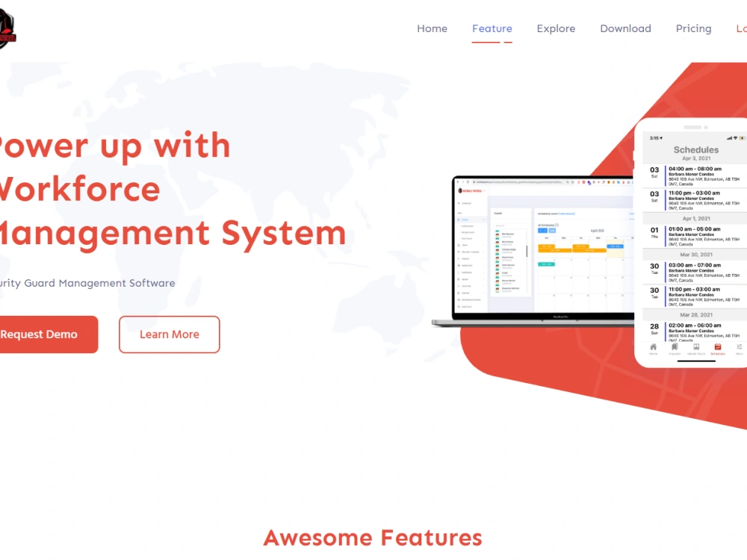Select the Feature menu item
747x560 pixels.
pos(492,28)
